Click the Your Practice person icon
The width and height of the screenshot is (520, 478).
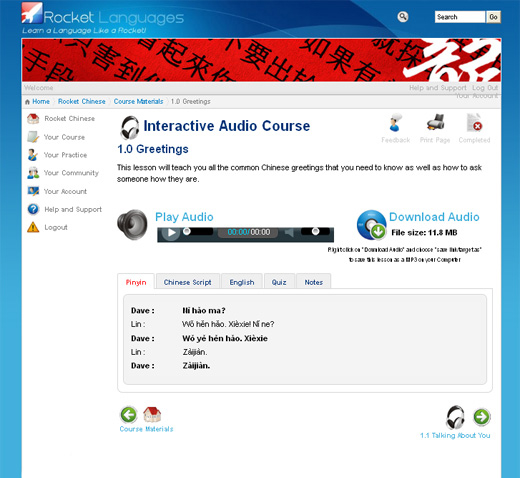click(x=32, y=155)
